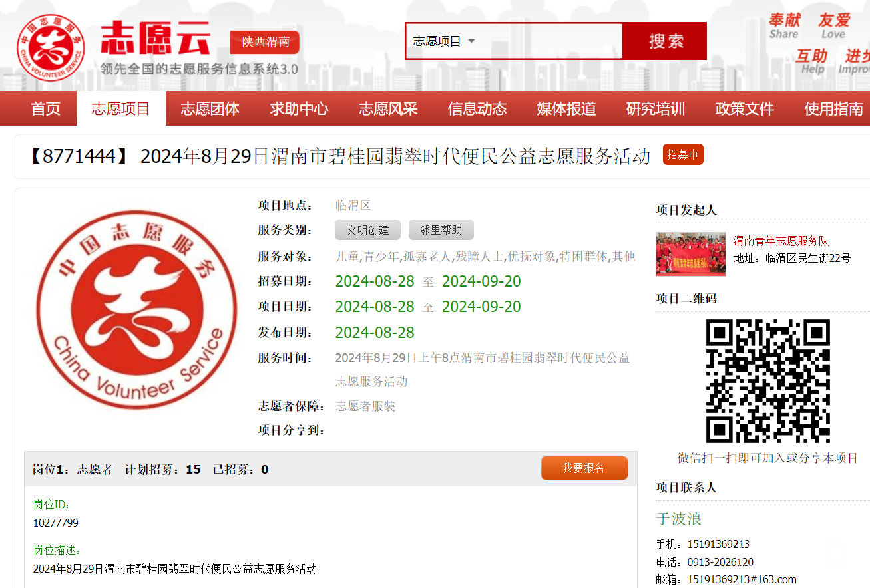Image resolution: width=870 pixels, height=588 pixels.
Task: Open the 志愿风采 navigation tab
Action: click(x=389, y=109)
